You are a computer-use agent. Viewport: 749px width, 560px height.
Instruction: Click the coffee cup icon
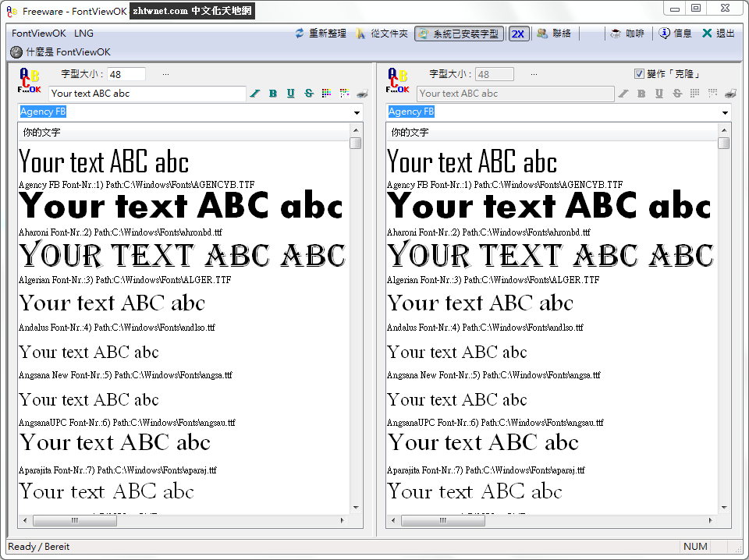pos(616,34)
